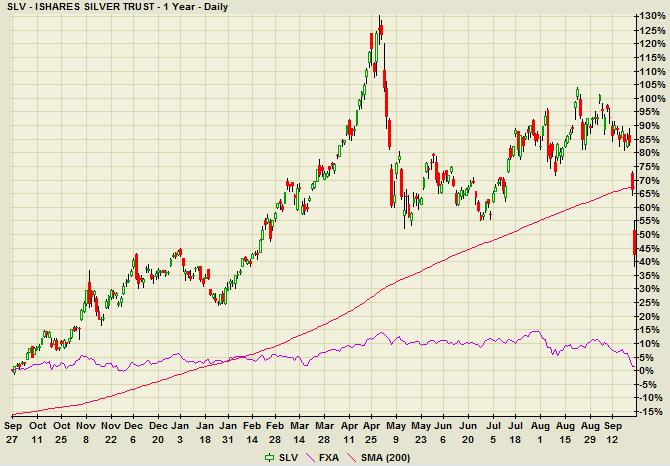The image size is (670, 466).
Task: Click the May 9 date on the x-axis
Action: tap(396, 432)
